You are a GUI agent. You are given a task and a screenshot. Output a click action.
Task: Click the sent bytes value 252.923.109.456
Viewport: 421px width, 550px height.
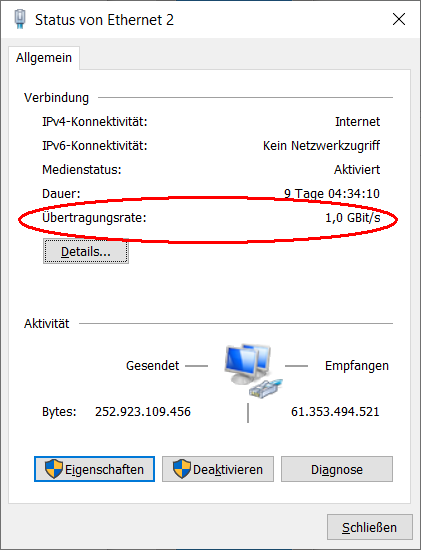click(x=143, y=411)
